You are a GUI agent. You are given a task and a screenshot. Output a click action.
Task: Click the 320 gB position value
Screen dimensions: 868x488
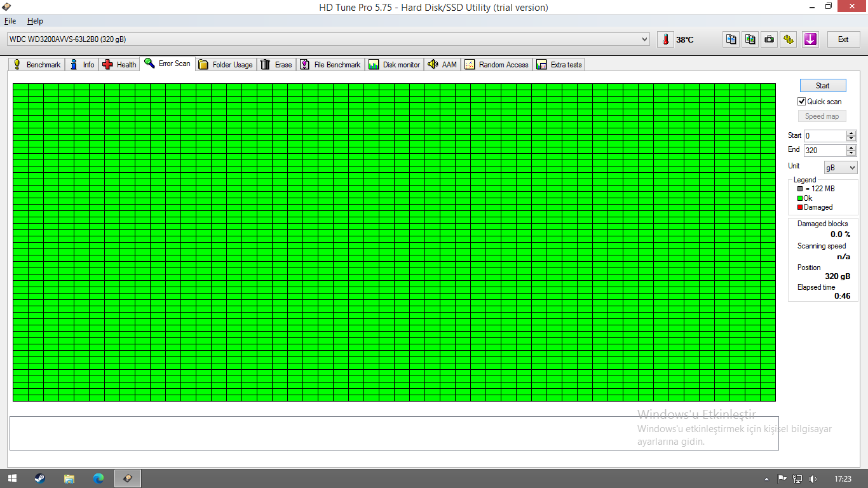point(837,276)
